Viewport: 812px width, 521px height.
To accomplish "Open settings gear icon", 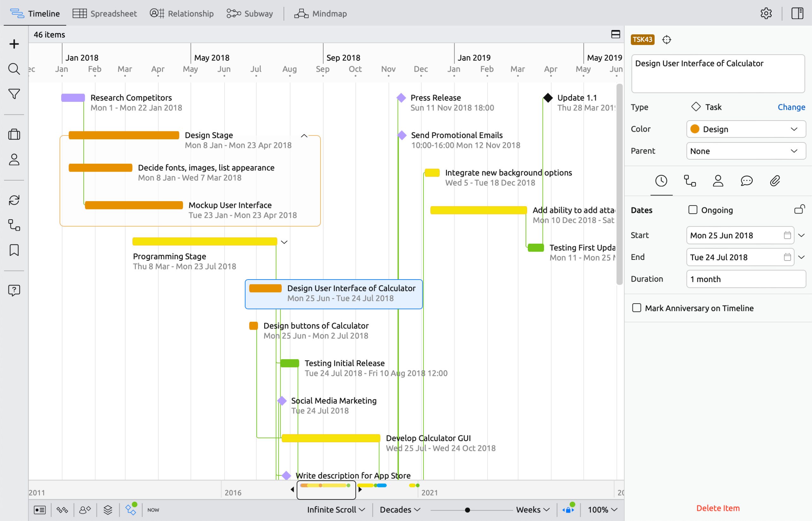I will 766,14.
